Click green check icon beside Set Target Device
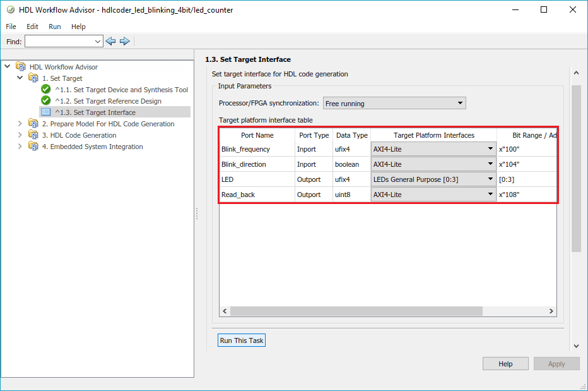588x391 pixels. (45, 90)
